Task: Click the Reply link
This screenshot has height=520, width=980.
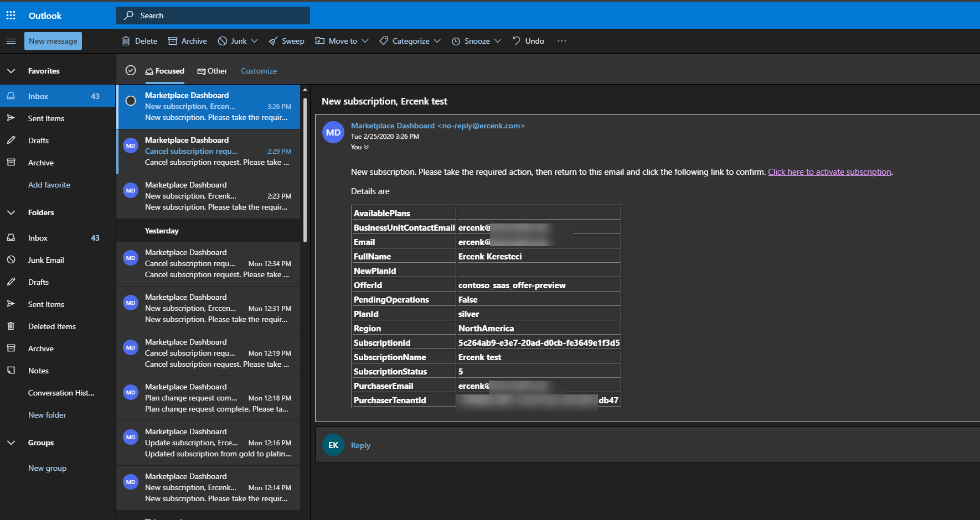Action: point(360,445)
